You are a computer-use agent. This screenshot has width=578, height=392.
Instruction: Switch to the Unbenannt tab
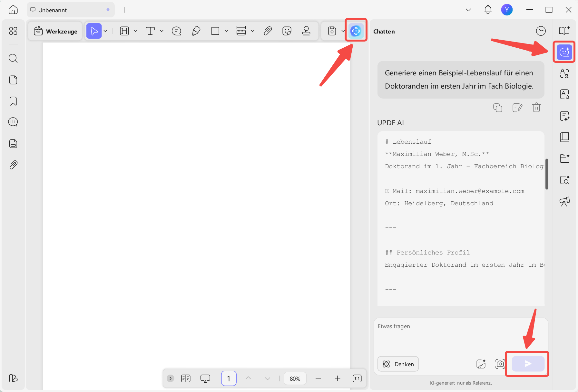tap(71, 10)
